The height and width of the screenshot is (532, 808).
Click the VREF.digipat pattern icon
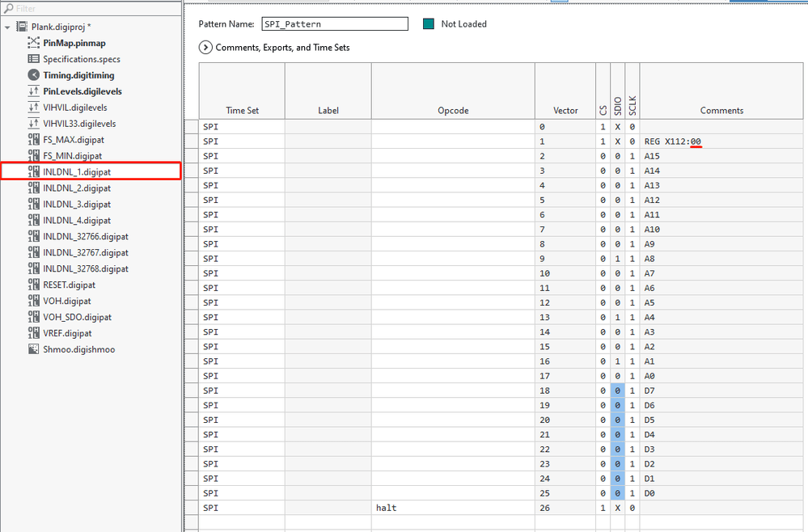pyautogui.click(x=33, y=333)
